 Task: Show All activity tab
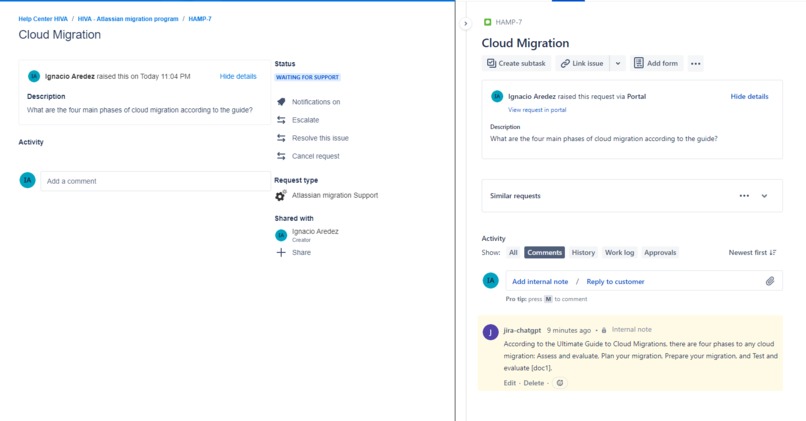coord(513,252)
